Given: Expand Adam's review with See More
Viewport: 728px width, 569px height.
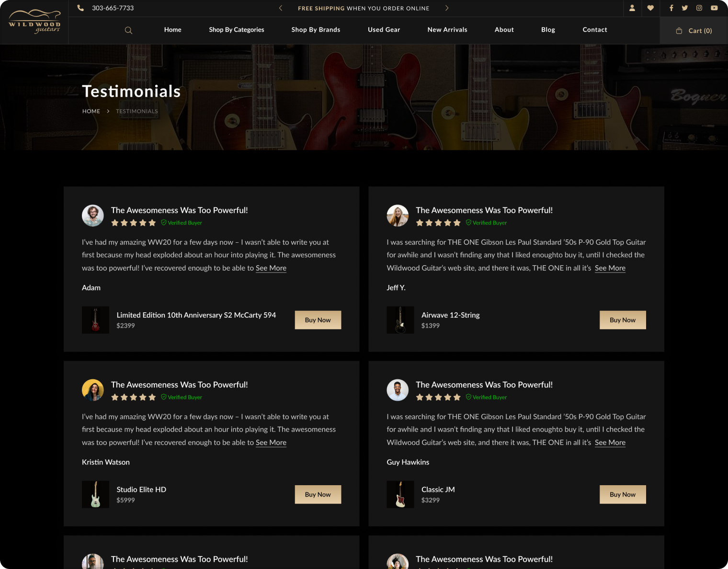Looking at the screenshot, I should [x=271, y=268].
